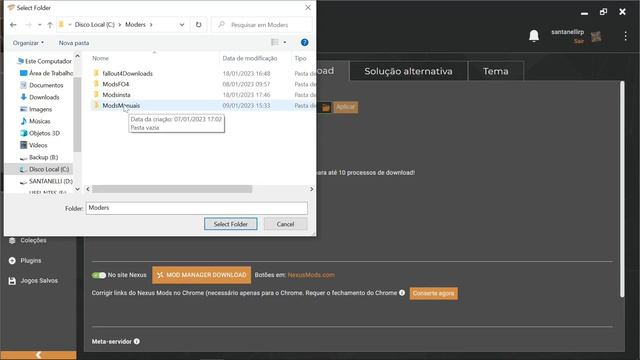Open the three-dot menu in Vortex

coord(625,36)
